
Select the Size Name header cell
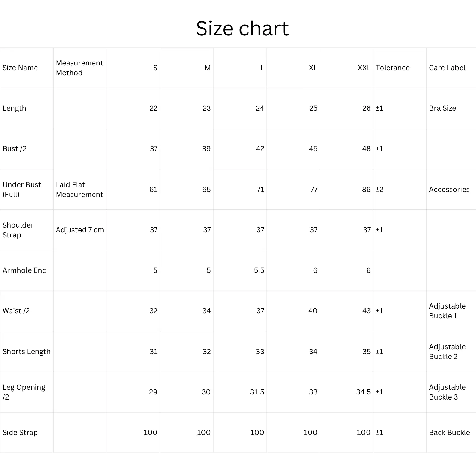click(20, 68)
